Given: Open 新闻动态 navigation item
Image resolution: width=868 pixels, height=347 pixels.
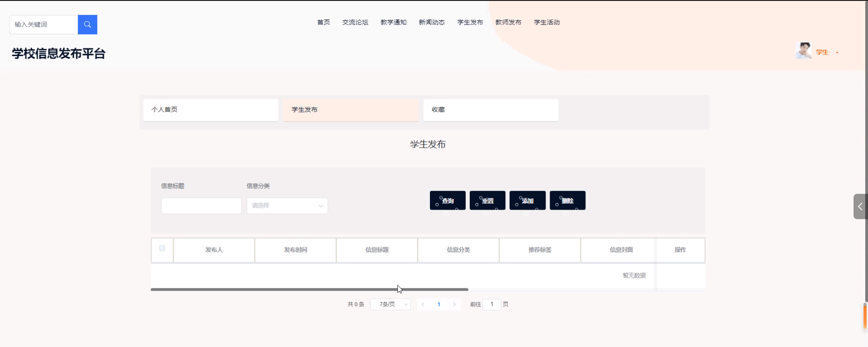Looking at the screenshot, I should click(432, 22).
